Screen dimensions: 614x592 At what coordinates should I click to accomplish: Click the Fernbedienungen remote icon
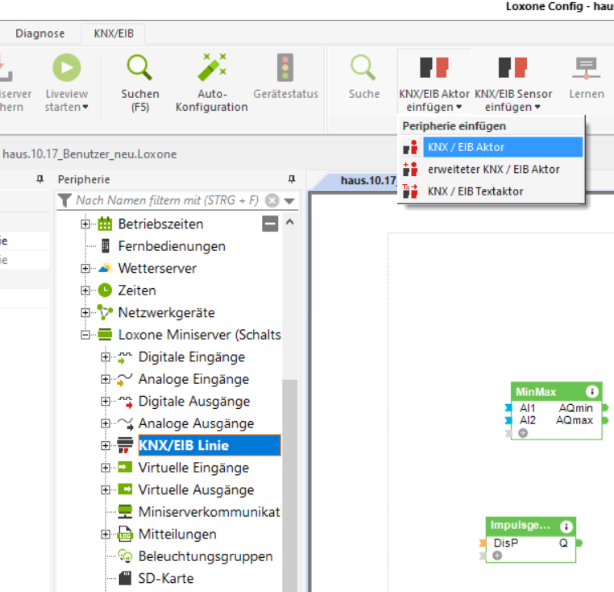(x=105, y=246)
